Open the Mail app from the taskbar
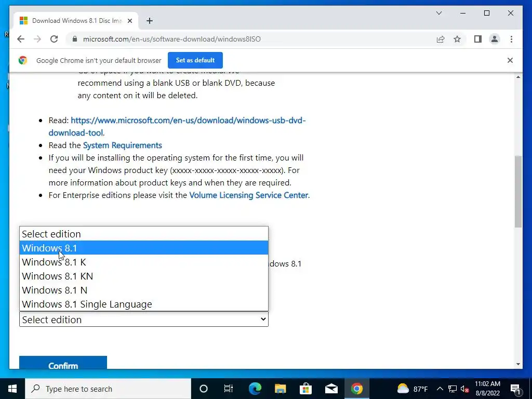Screen dimensions: 532x399 coord(331,389)
